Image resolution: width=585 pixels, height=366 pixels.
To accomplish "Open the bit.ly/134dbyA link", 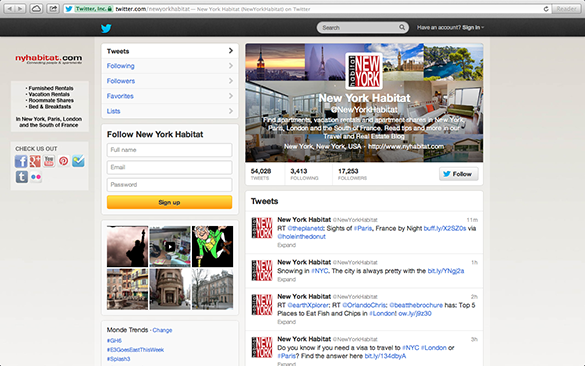I will [385, 356].
